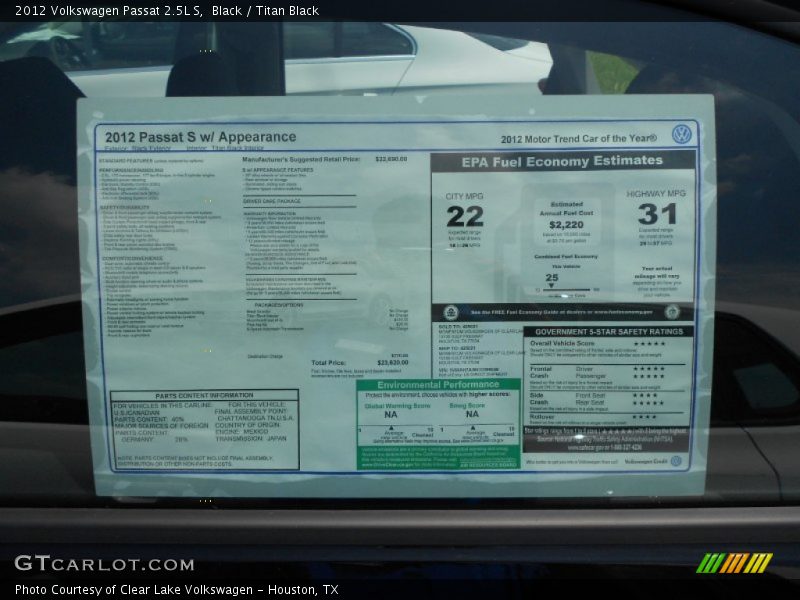Click the '2012 Volkswagen Passat 2.5L S' caption title
Viewport: 800px width, 600px height.
(x=108, y=11)
